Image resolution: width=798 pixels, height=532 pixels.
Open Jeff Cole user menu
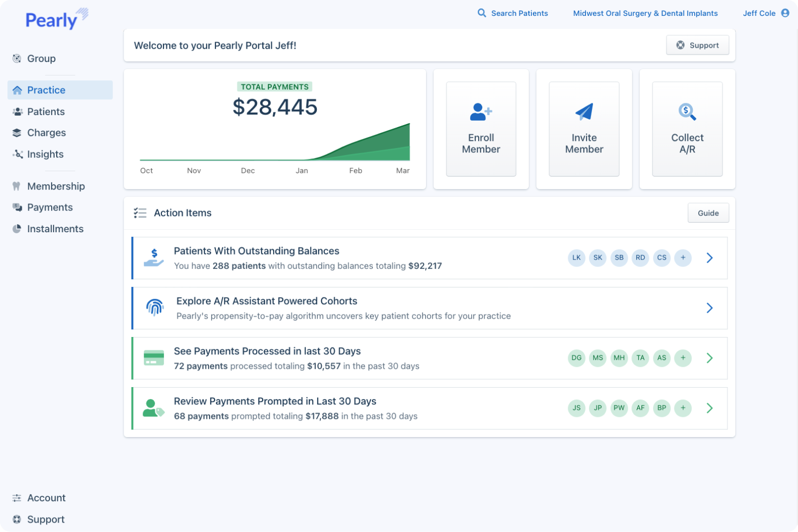coord(766,13)
